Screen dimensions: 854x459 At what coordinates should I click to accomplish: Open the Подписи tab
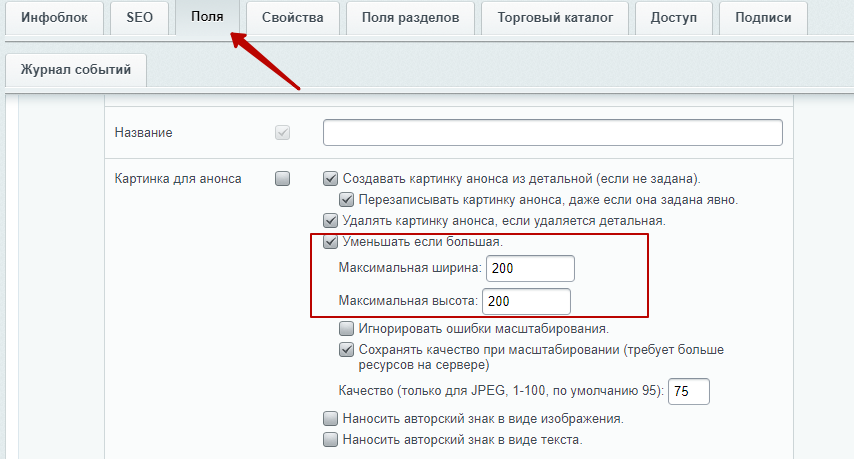[763, 17]
